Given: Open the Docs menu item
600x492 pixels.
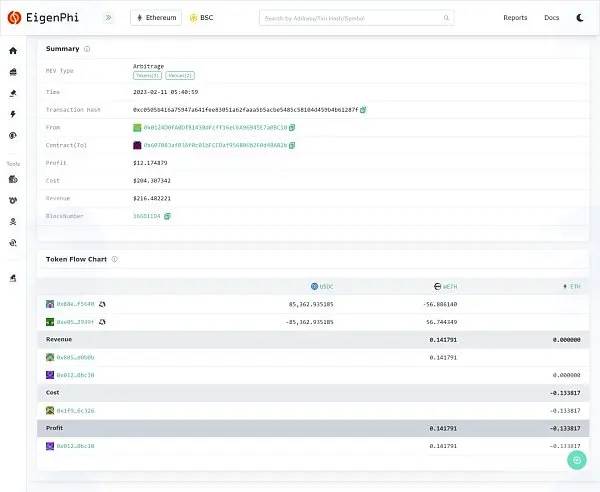Looking at the screenshot, I should 551,18.
